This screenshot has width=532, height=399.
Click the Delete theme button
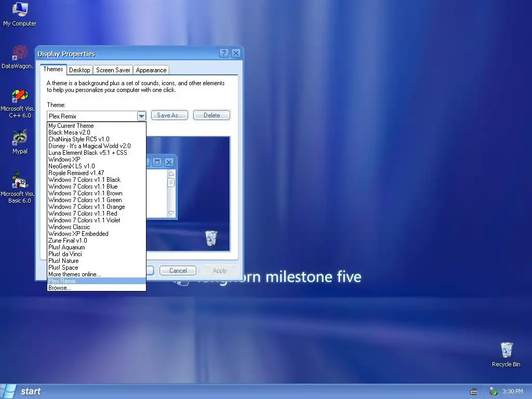(x=212, y=115)
